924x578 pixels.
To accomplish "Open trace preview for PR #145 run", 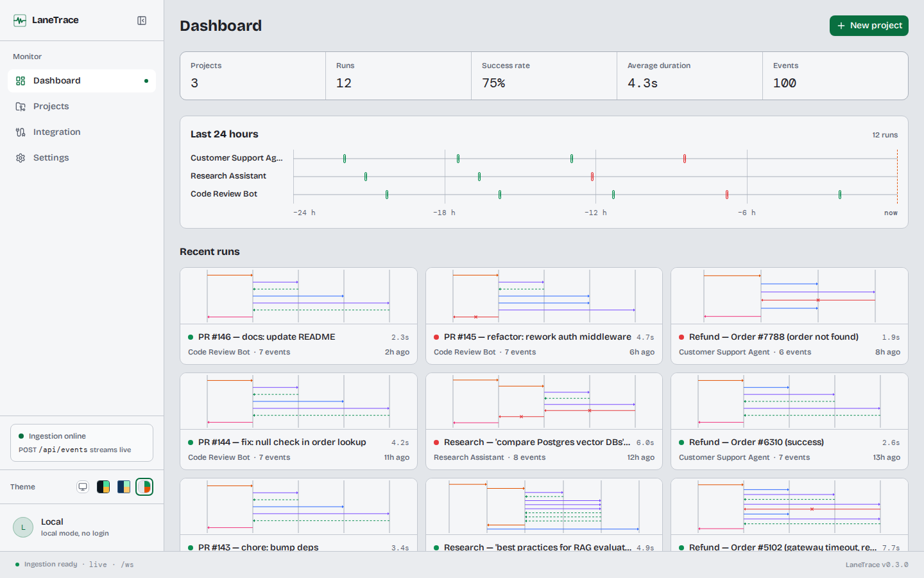I will point(544,296).
